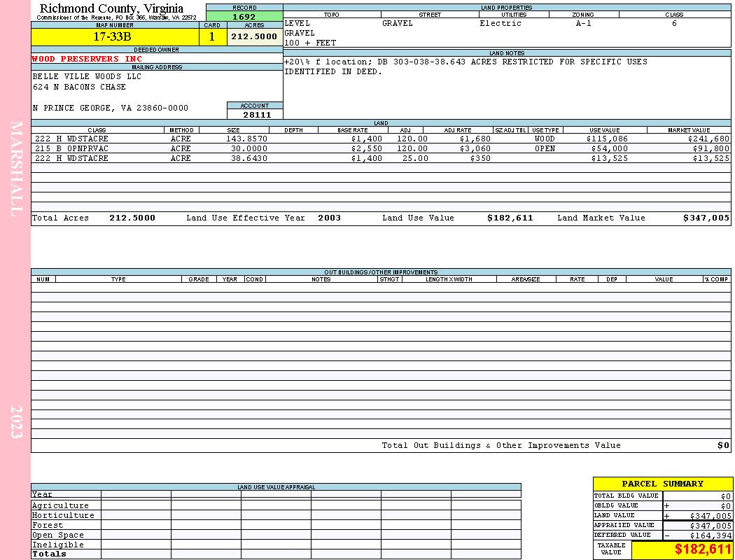735x560 pixels.
Task: Select the LEVEL topo value
Action: point(297,23)
